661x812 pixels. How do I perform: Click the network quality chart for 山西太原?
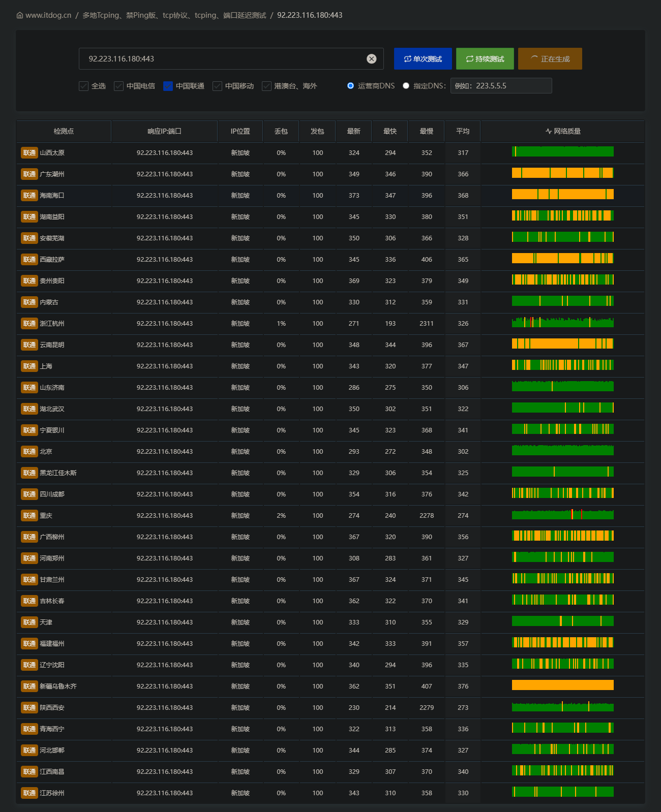click(x=563, y=151)
